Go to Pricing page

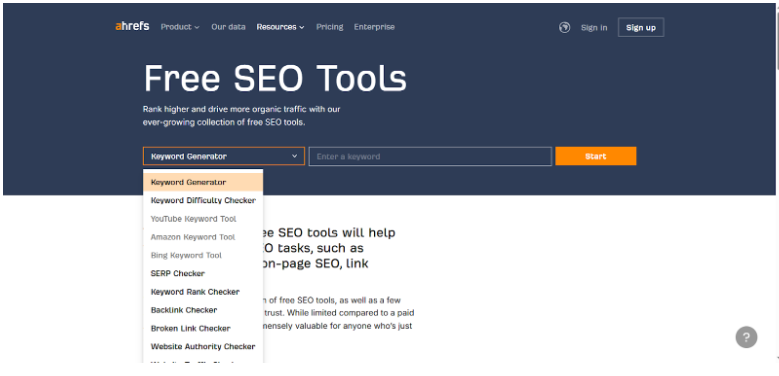coord(329,27)
